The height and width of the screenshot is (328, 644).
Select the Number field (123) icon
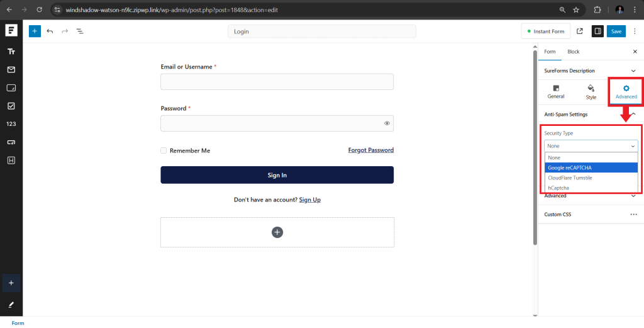point(11,124)
